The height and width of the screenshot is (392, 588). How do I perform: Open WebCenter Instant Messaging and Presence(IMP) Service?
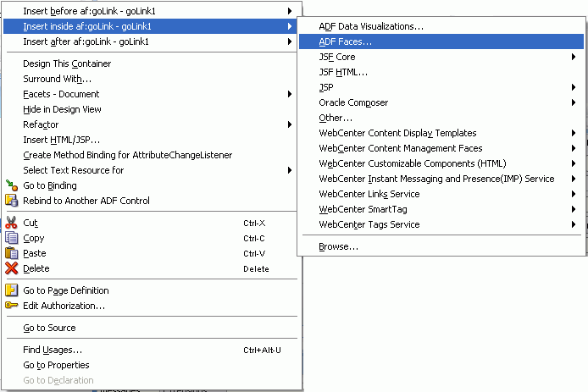pyautogui.click(x=441, y=179)
